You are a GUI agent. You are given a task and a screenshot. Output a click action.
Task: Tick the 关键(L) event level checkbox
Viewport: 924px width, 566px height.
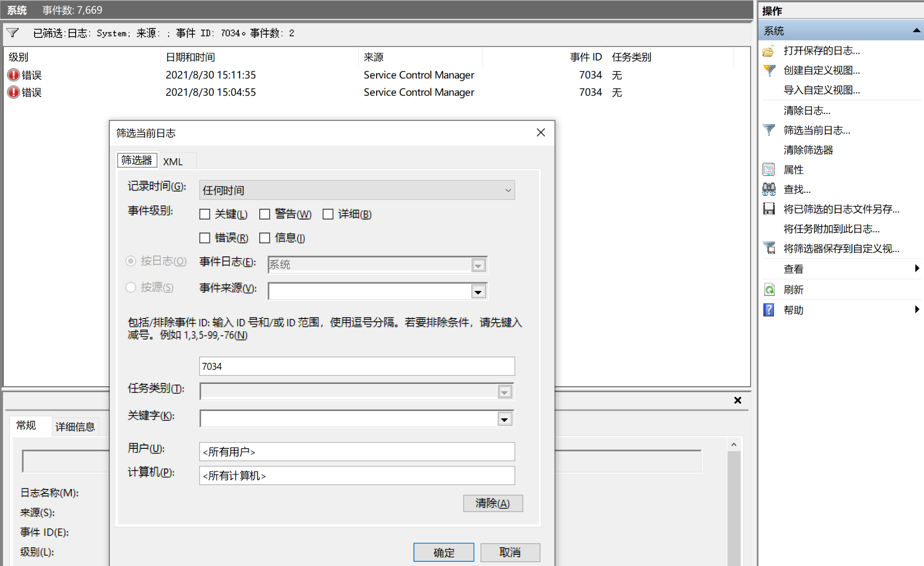coord(205,214)
